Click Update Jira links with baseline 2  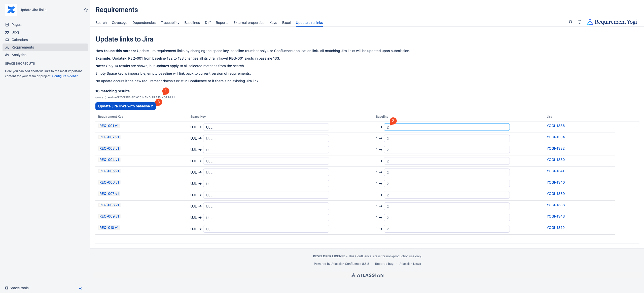[x=125, y=106]
